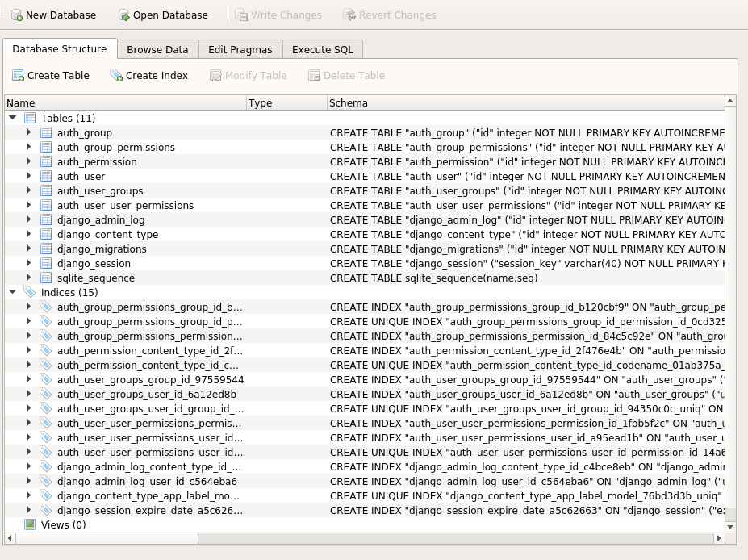Click the vertical scrollbar down arrow
Viewport: 748px width, 560px height.
point(730,527)
